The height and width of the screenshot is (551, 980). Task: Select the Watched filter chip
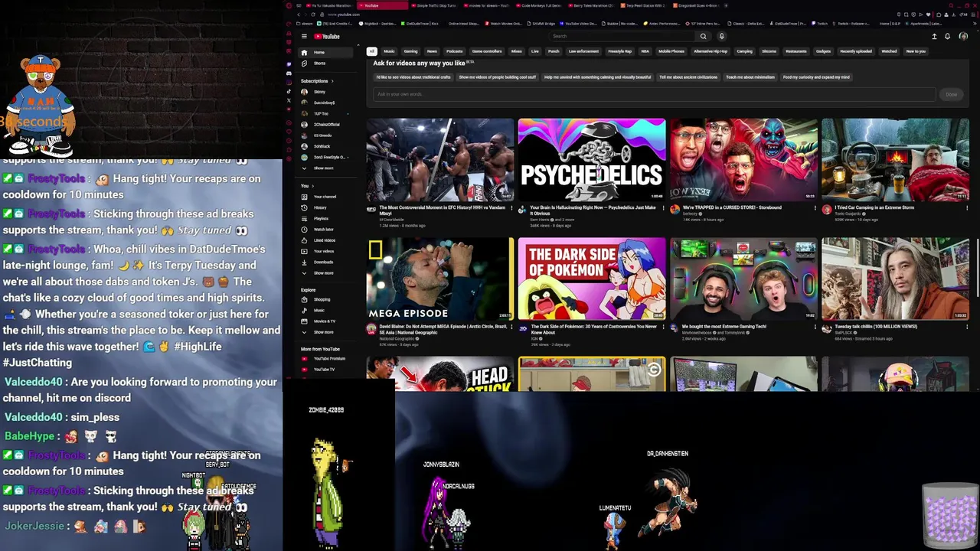(889, 51)
